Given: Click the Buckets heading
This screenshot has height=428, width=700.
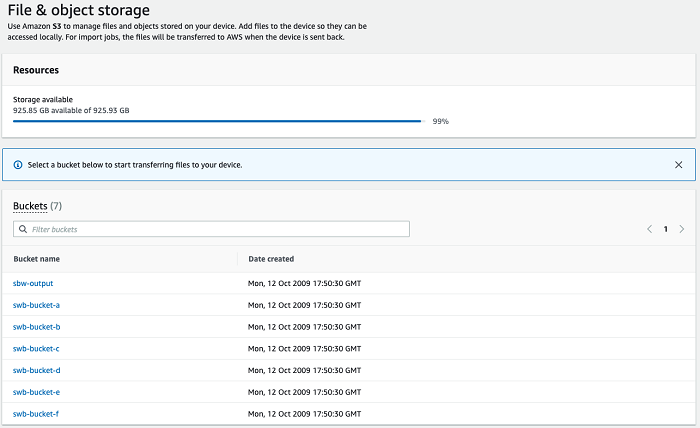Looking at the screenshot, I should coord(29,206).
